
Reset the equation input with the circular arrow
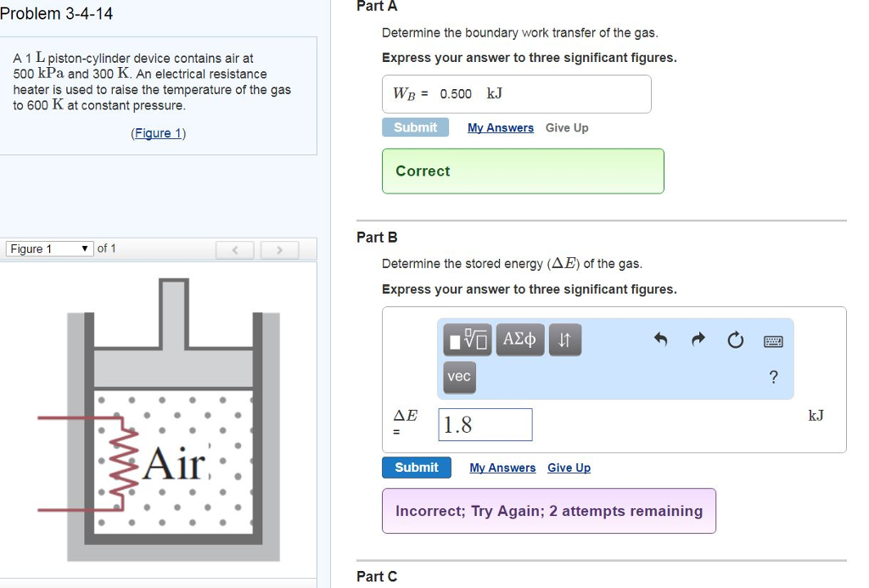(x=735, y=338)
